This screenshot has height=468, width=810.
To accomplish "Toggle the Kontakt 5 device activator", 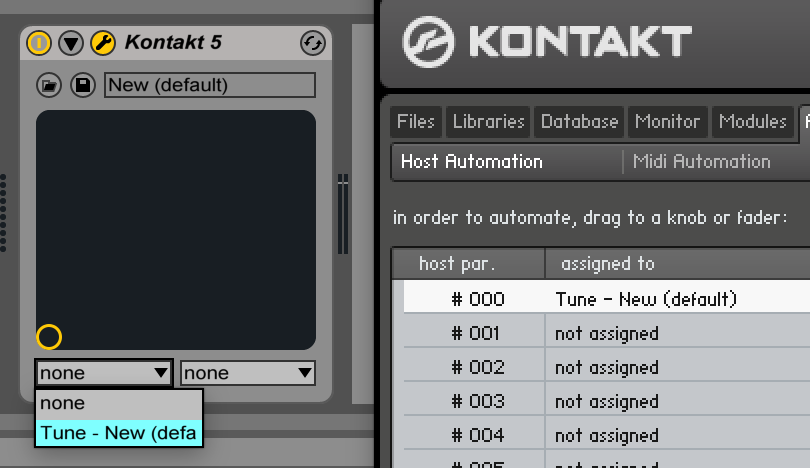I will (x=39, y=43).
